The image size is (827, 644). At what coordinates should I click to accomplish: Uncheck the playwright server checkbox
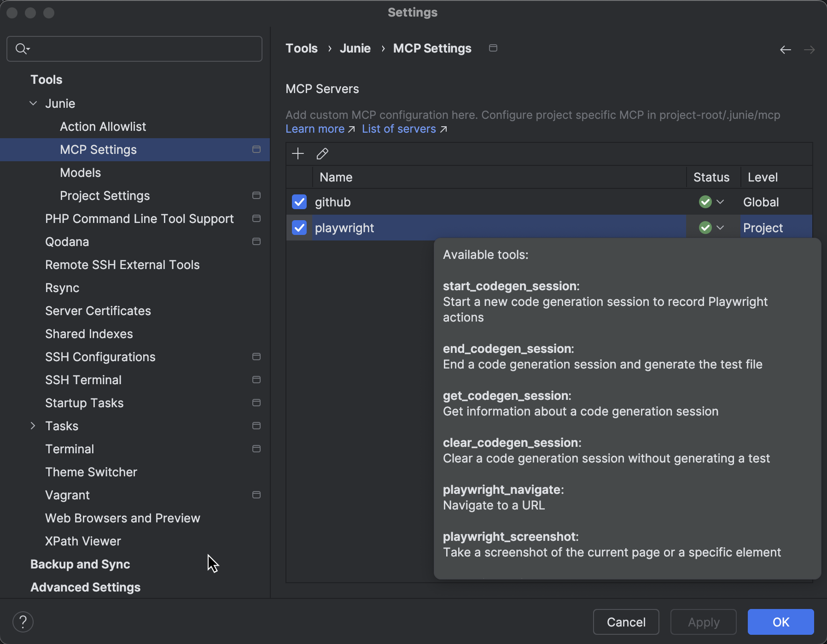point(299,228)
